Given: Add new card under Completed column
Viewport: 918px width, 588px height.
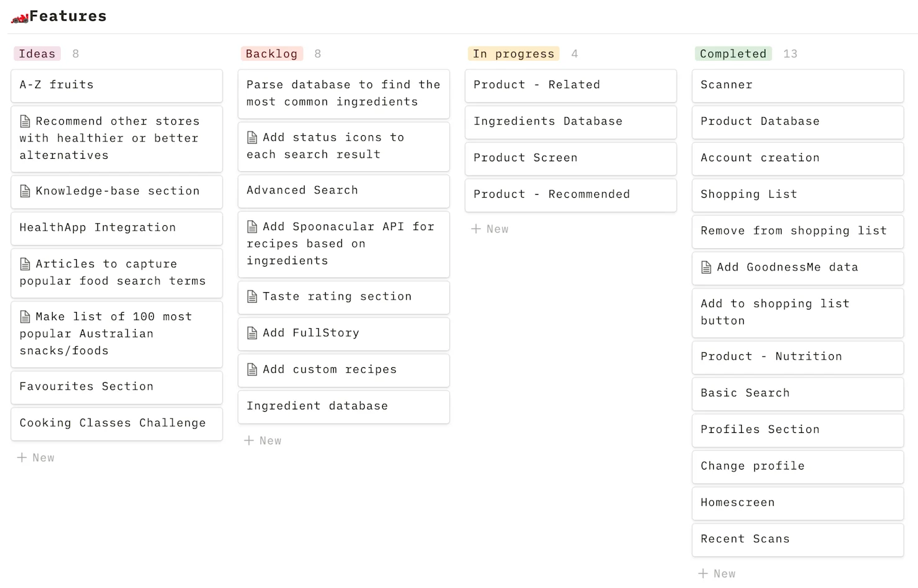Looking at the screenshot, I should click(x=717, y=574).
